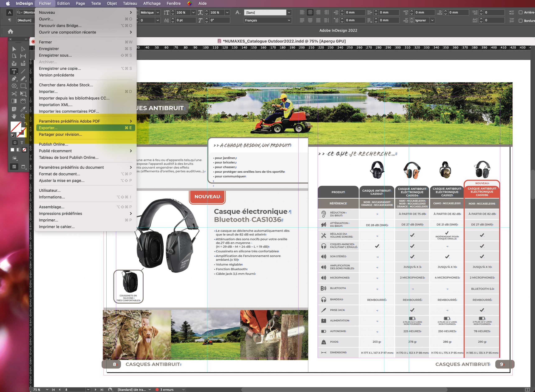This screenshot has width=535, height=392.
Task: Switch to Normal screen mode button
Action: (x=14, y=167)
